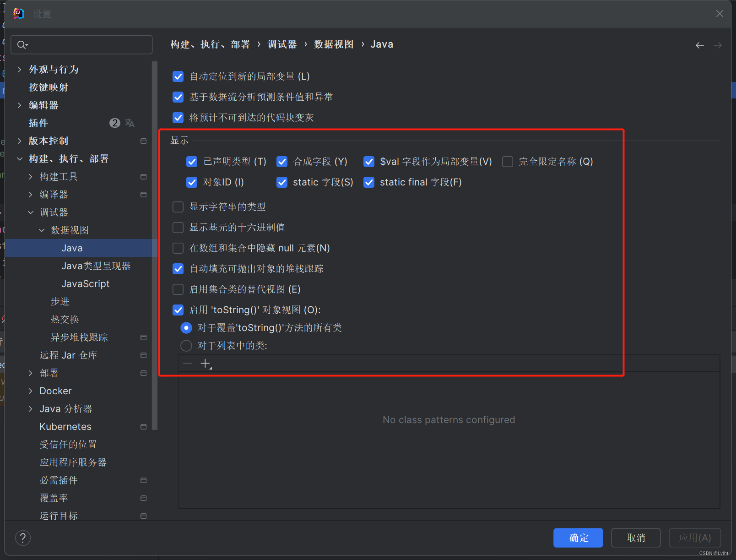
Task: Open 受信任的位置 settings page
Action: click(x=68, y=445)
